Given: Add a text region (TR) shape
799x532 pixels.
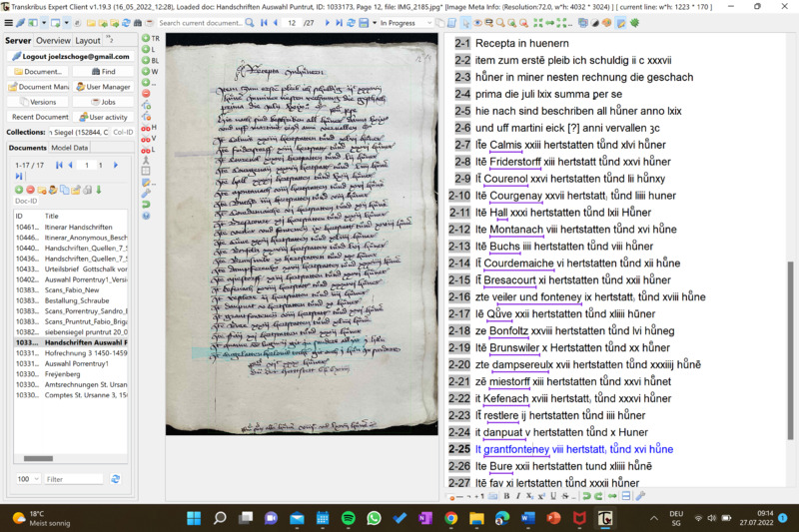Looking at the screenshot, I should pyautogui.click(x=146, y=38).
